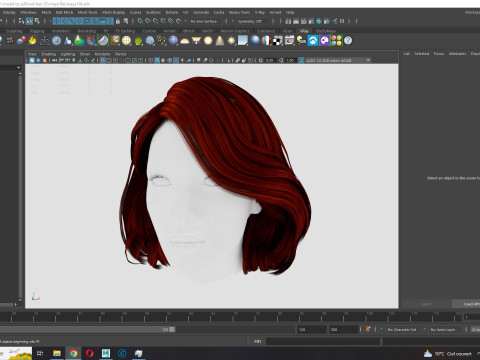This screenshot has width=480, height=360.
Task: Click the dark blue sphere shelf icon
Action: 173,41
